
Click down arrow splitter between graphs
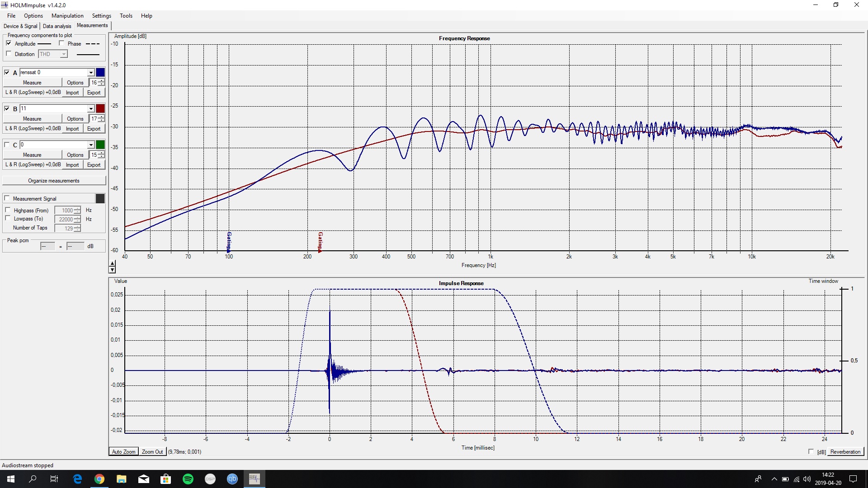click(112, 270)
